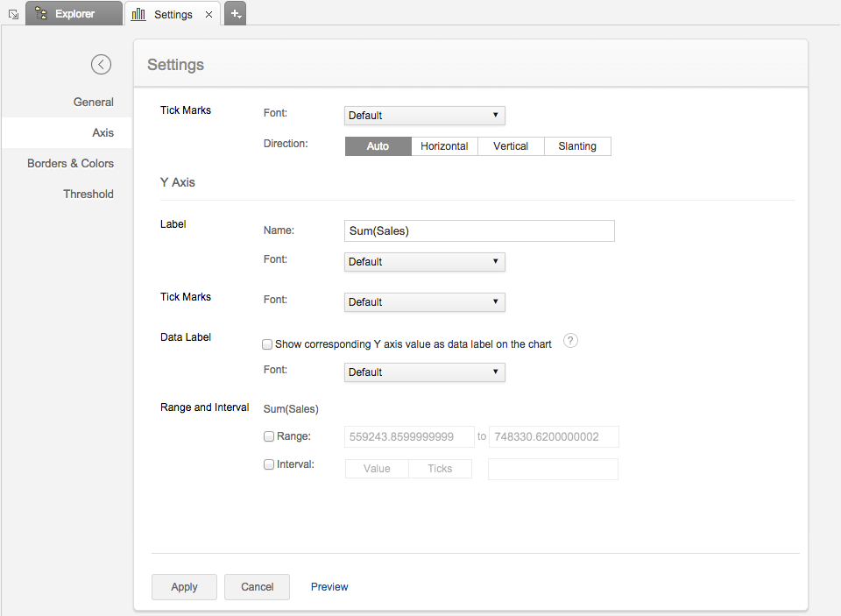The height and width of the screenshot is (616, 841).
Task: Enable the Range checkbox
Action: pyautogui.click(x=269, y=435)
